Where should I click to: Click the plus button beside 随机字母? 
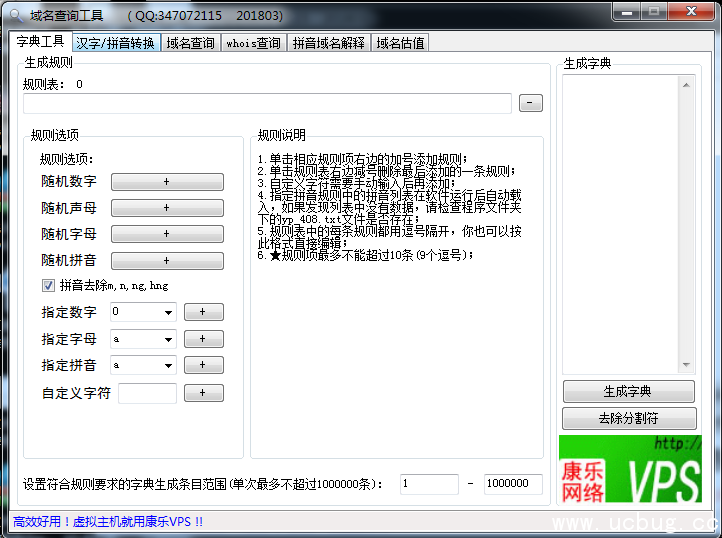pyautogui.click(x=167, y=234)
